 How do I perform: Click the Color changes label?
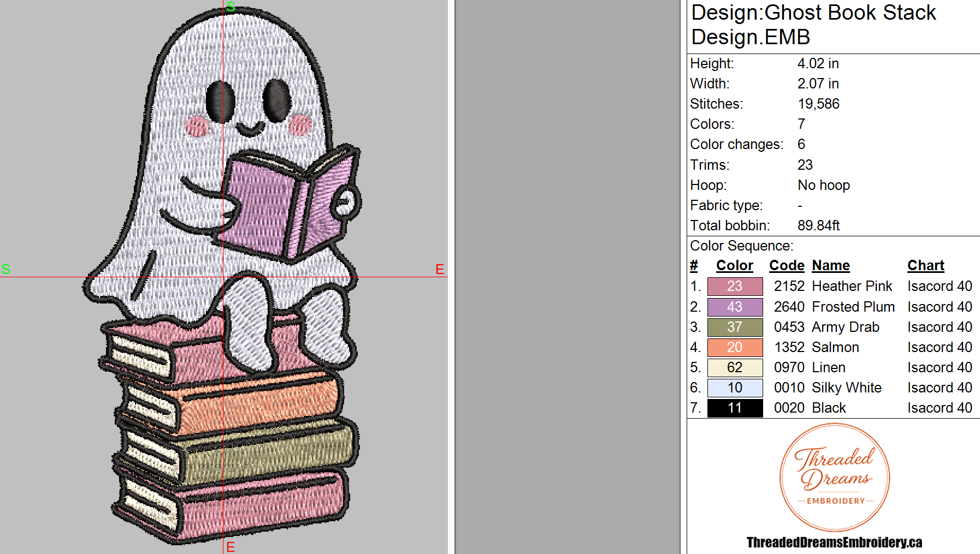(737, 144)
